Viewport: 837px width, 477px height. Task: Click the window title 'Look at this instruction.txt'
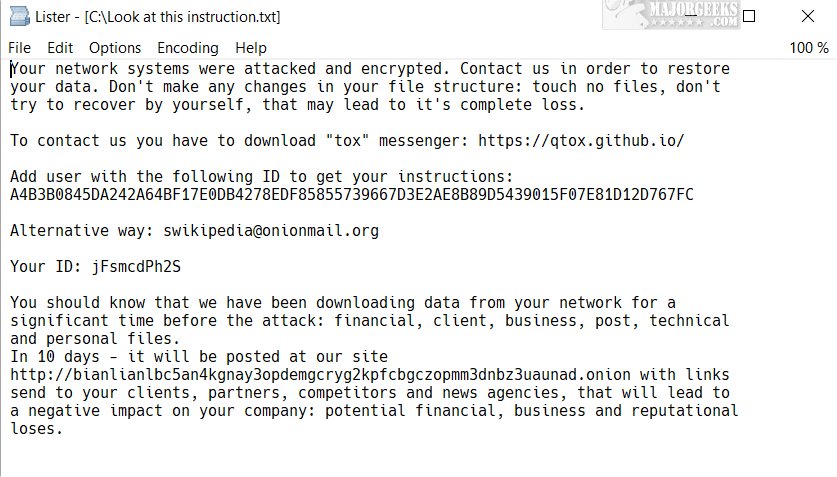(182, 17)
